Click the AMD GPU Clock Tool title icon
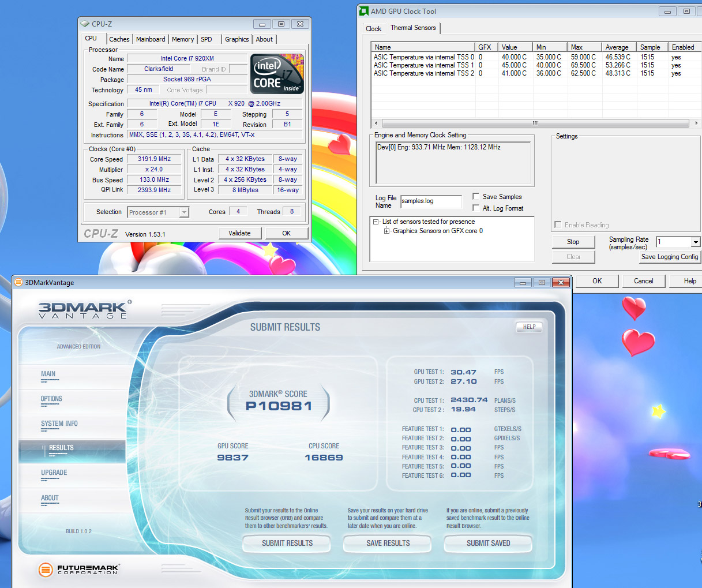Image resolution: width=702 pixels, height=588 pixels. (x=363, y=11)
